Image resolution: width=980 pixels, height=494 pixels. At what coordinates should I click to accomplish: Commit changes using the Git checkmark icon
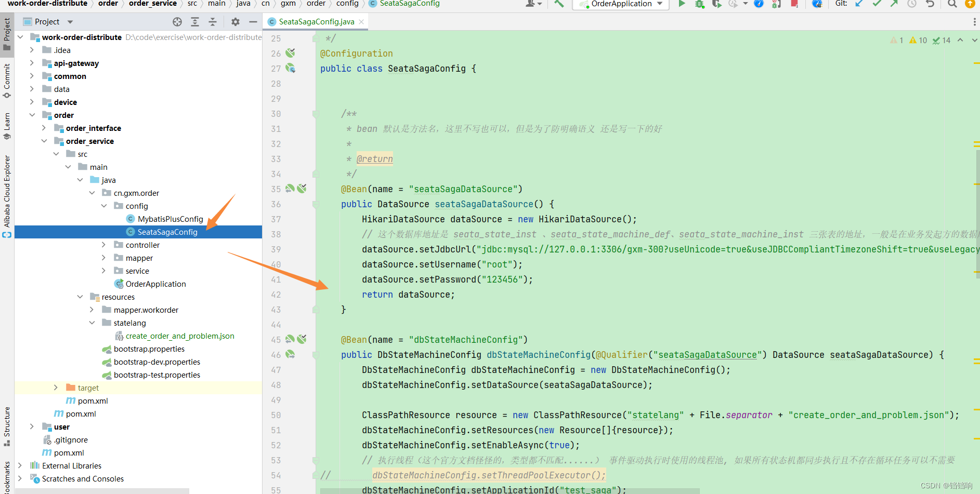pos(877,4)
